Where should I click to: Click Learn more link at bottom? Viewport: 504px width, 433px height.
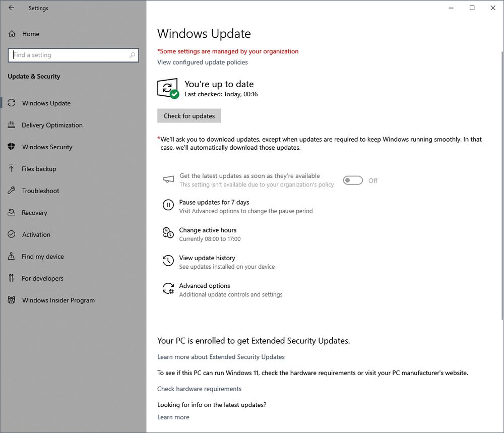point(173,417)
